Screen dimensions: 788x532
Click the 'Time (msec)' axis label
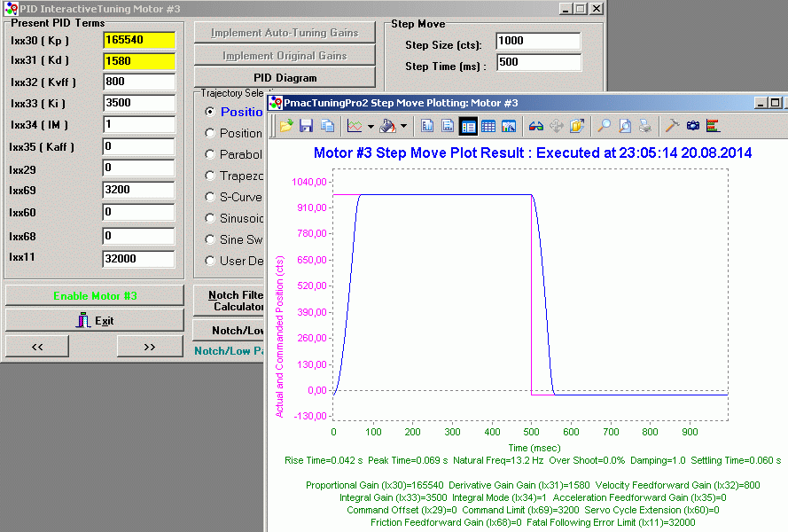pyautogui.click(x=534, y=448)
